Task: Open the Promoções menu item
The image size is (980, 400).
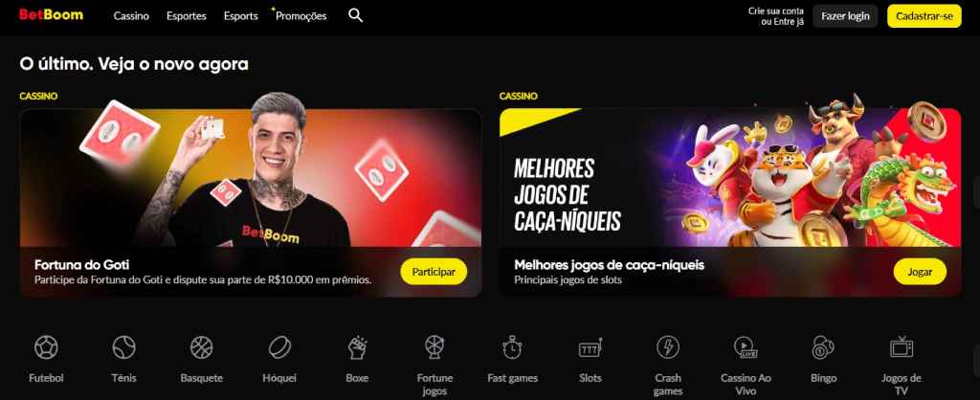Action: pos(301,16)
